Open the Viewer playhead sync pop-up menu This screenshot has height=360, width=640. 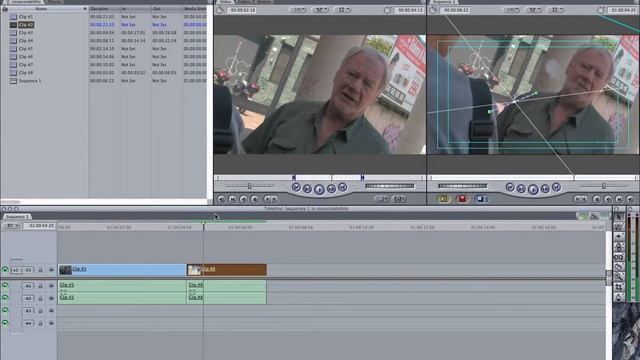pyautogui.click(x=321, y=10)
